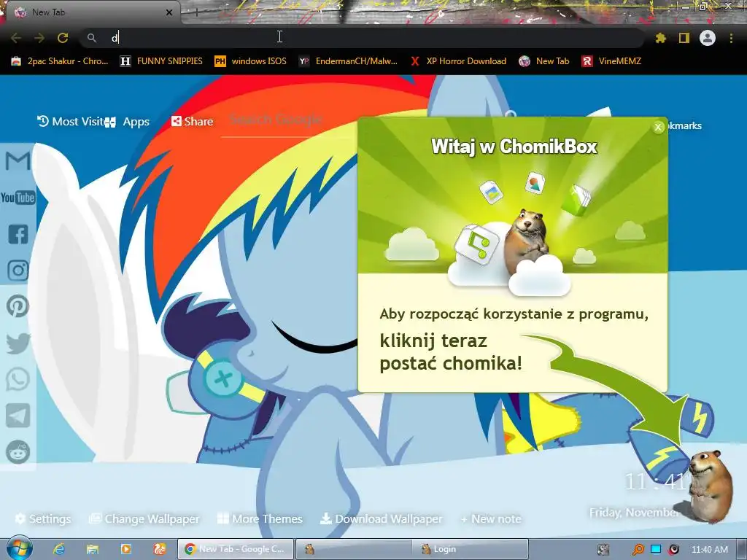Click Change Wallpaper
The height and width of the screenshot is (560, 747).
[x=144, y=518]
